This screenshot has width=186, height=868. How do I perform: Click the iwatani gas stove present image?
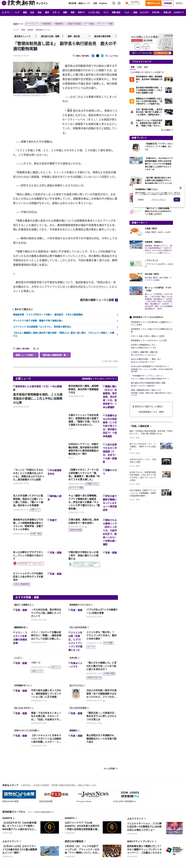point(136,147)
